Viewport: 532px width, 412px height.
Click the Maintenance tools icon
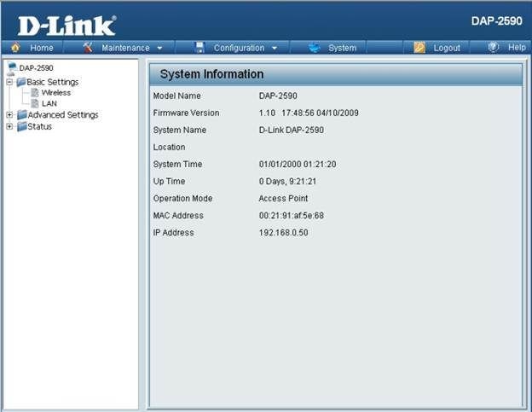(88, 47)
